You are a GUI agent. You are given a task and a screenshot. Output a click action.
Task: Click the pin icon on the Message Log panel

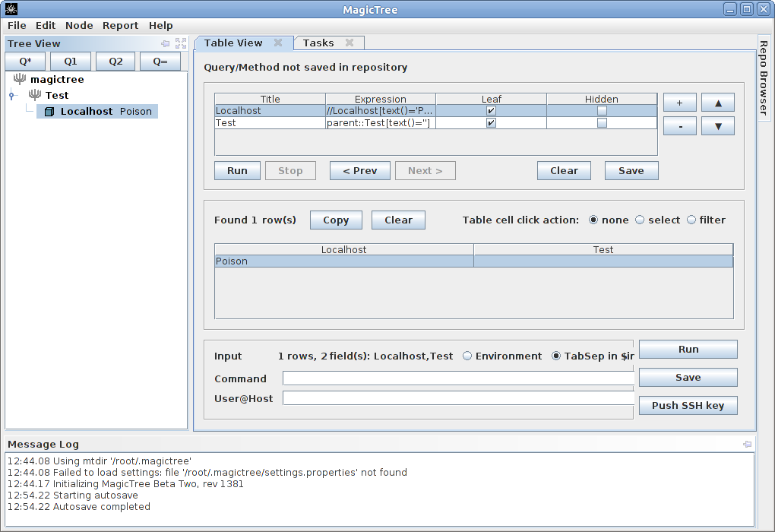[747, 443]
